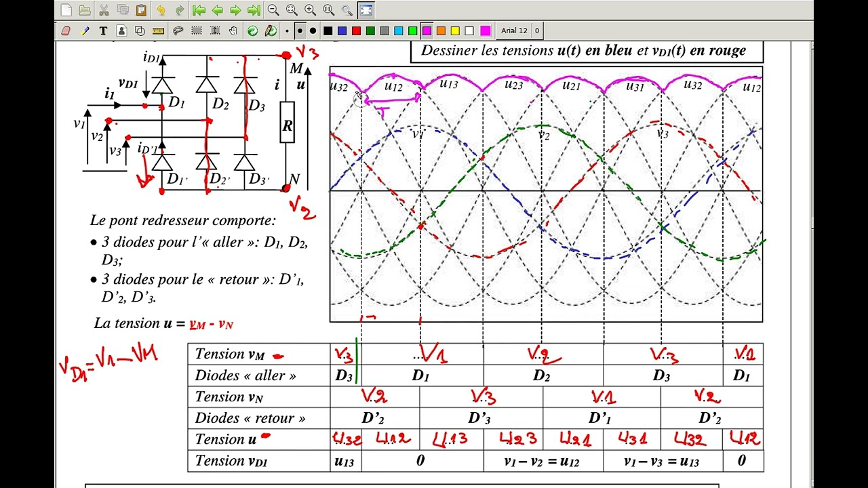Zoom in with the plus magnifier
Viewport: 868px width, 488px height.
click(310, 10)
